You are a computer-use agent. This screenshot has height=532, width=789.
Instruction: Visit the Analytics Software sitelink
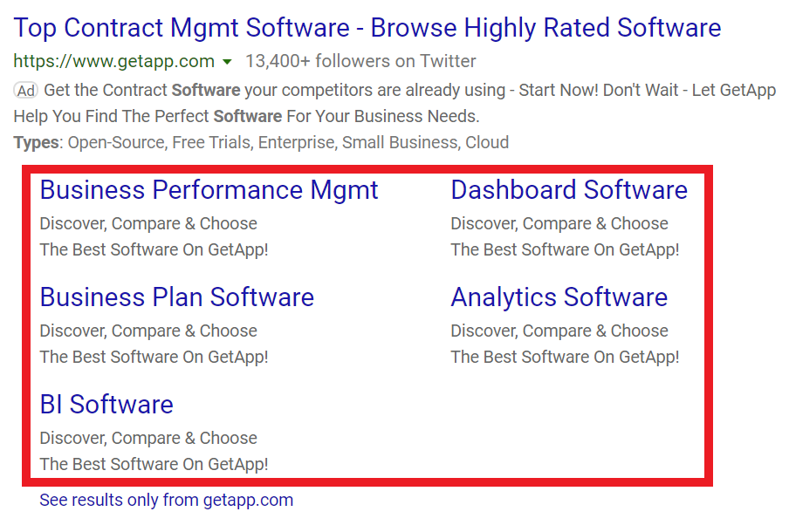[x=559, y=297]
